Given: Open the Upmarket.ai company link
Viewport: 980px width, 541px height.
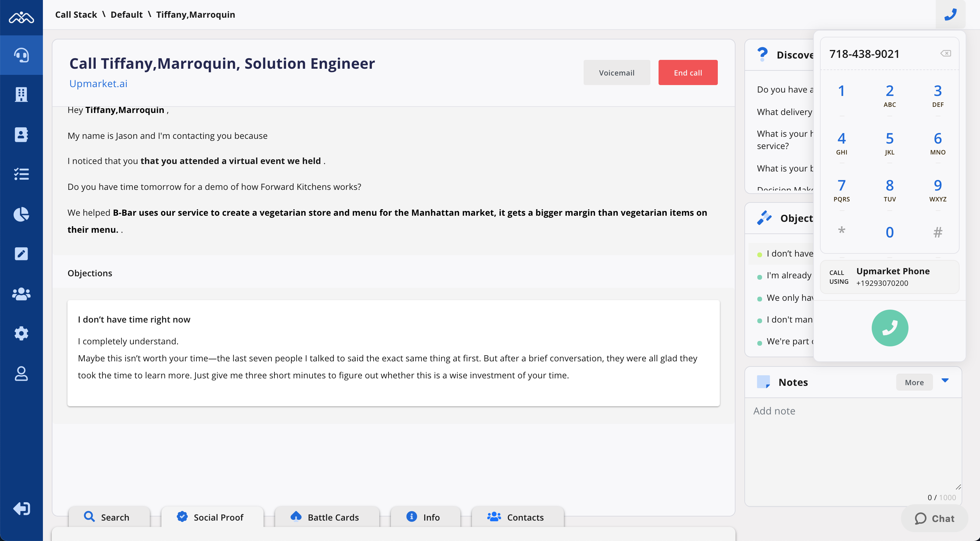Looking at the screenshot, I should click(x=98, y=84).
